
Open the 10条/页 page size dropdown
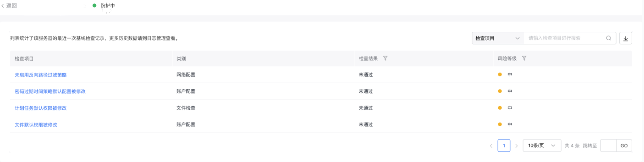pyautogui.click(x=542, y=146)
